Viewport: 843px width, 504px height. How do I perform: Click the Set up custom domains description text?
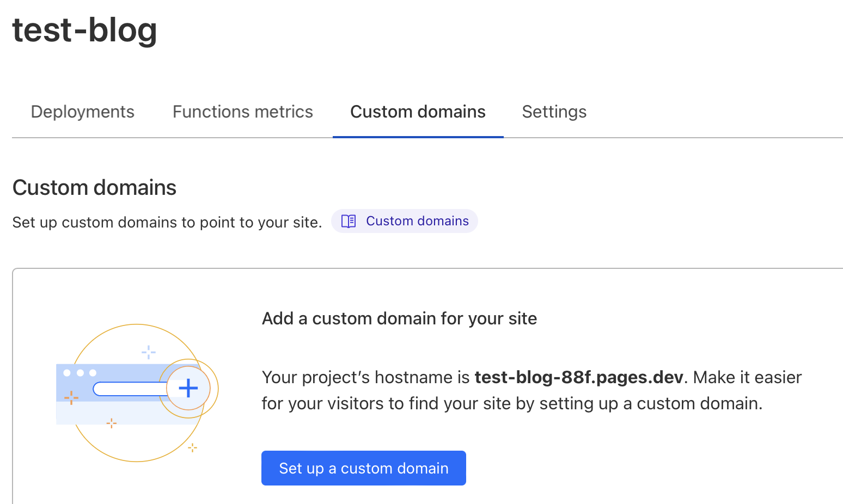tap(167, 222)
